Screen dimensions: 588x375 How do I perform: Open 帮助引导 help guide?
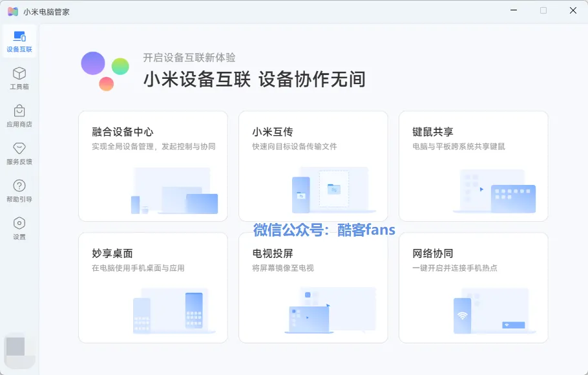coord(19,191)
